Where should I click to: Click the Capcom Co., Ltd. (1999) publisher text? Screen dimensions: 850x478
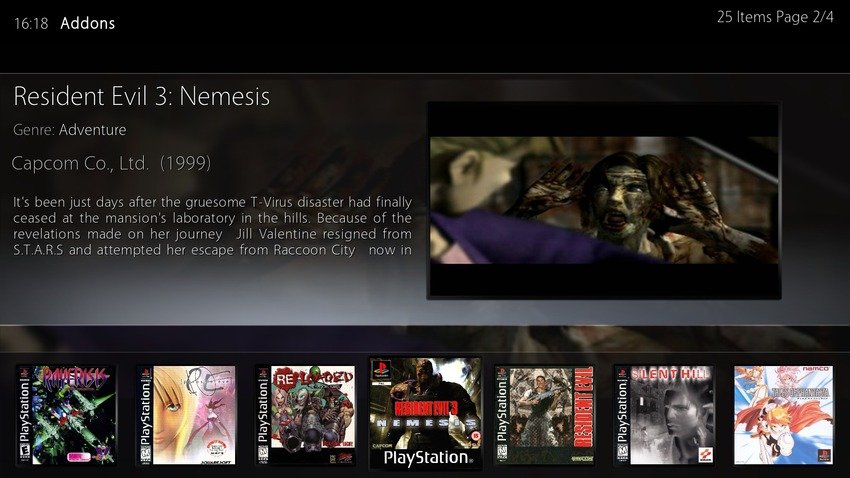(111, 163)
